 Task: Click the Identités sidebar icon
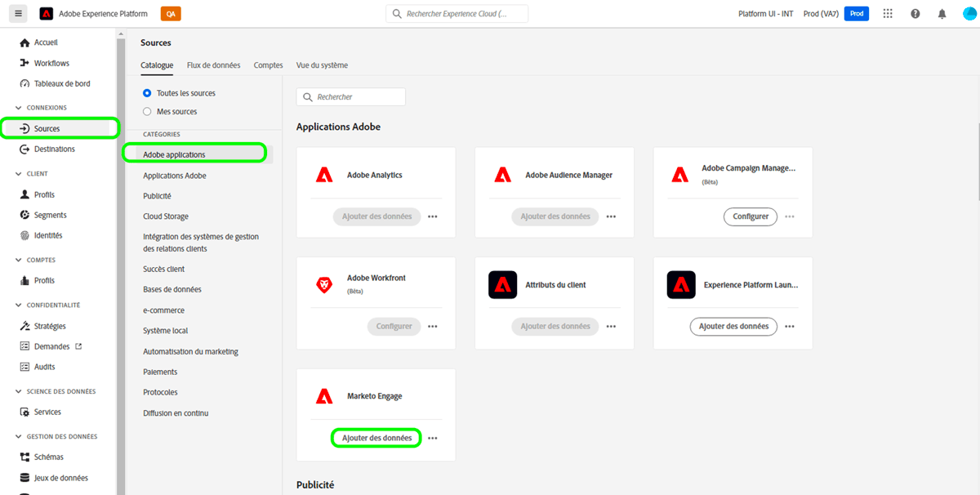coord(27,234)
